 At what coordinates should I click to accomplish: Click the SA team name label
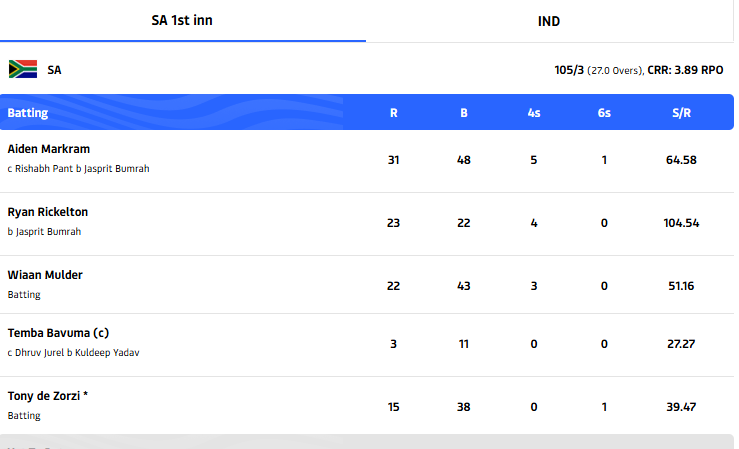pyautogui.click(x=54, y=70)
